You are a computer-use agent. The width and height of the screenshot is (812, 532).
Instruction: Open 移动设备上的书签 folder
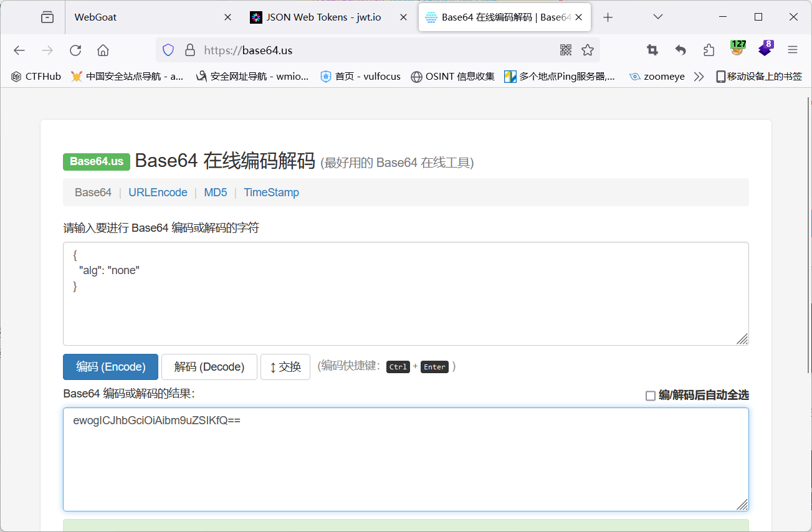[758, 77]
